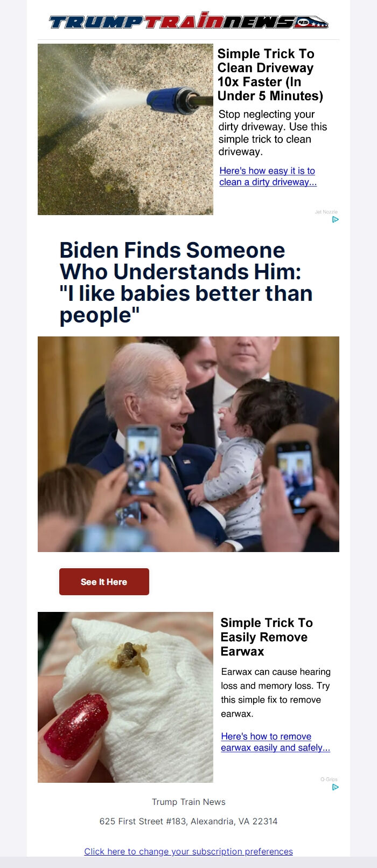The height and width of the screenshot is (868, 377).
Task: Click 'Simple Trick To Clean Driveway 10x Faster' headline
Action: 270,75
